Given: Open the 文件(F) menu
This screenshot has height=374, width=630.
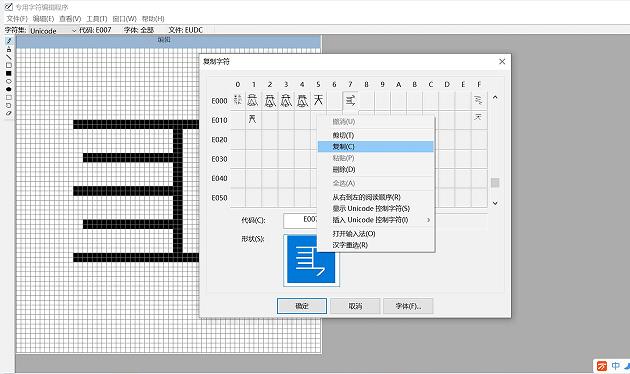Looking at the screenshot, I should [x=16, y=19].
